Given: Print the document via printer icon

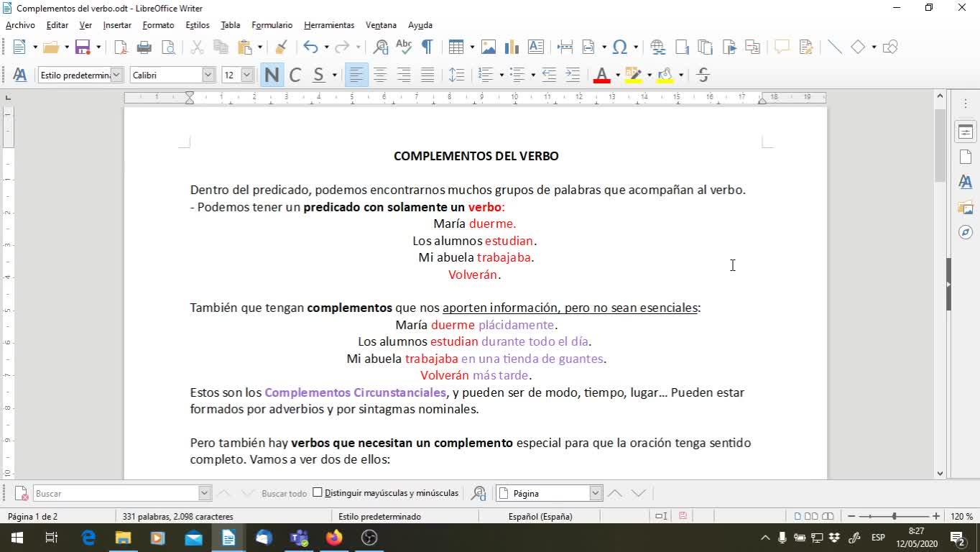Looking at the screenshot, I should 144,47.
